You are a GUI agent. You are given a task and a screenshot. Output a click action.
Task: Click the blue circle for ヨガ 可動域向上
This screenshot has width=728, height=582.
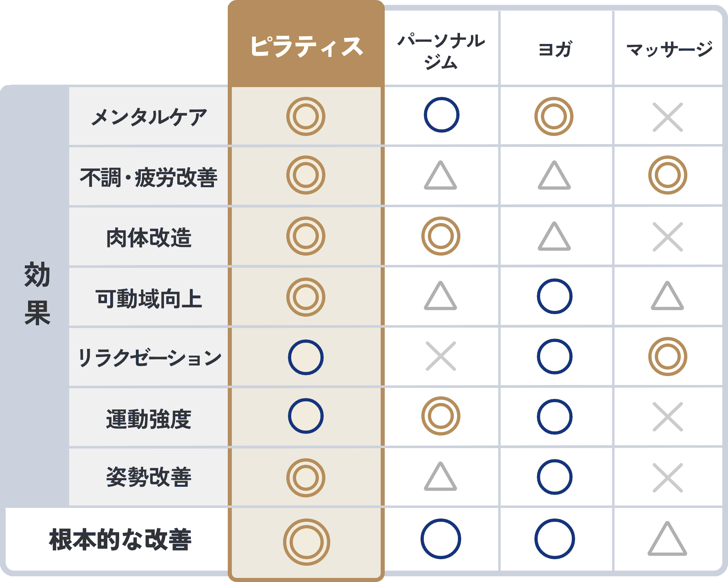[x=554, y=296]
